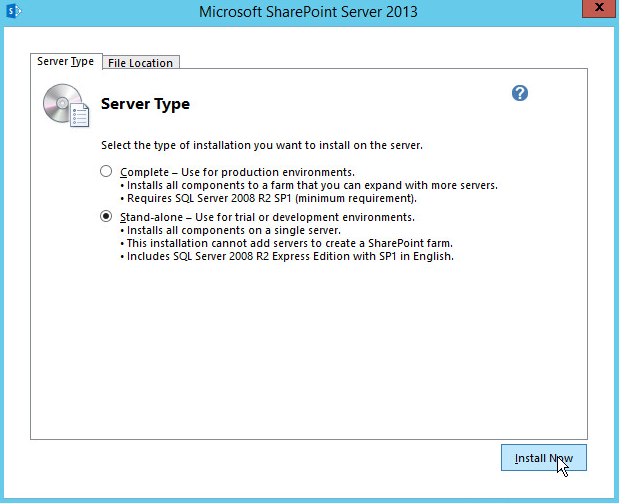Screen dimensions: 619x503
Task: Click the installation disc icon beside Server Type
Action: point(66,104)
